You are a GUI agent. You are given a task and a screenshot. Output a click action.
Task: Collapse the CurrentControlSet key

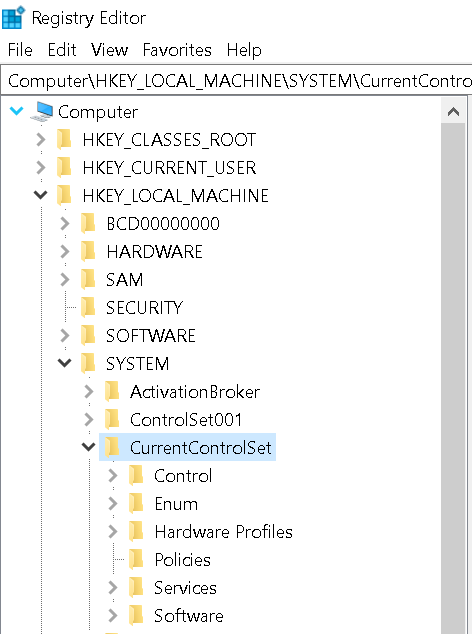88,447
